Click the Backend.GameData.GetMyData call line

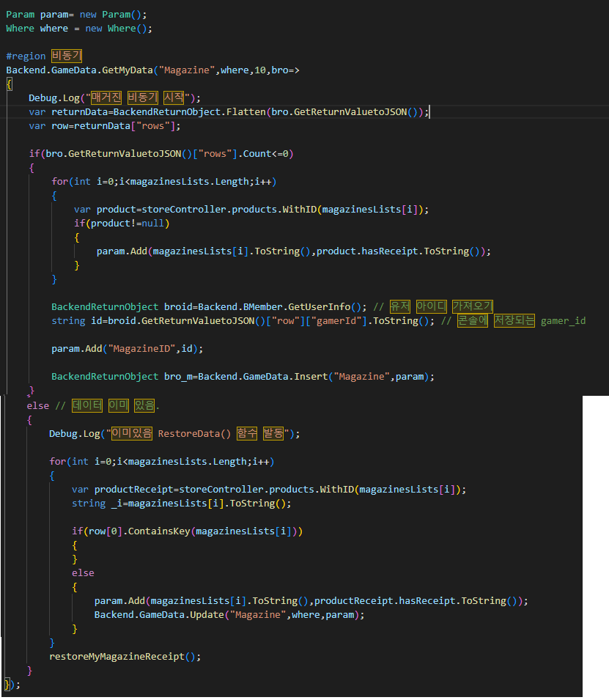[x=152, y=70]
